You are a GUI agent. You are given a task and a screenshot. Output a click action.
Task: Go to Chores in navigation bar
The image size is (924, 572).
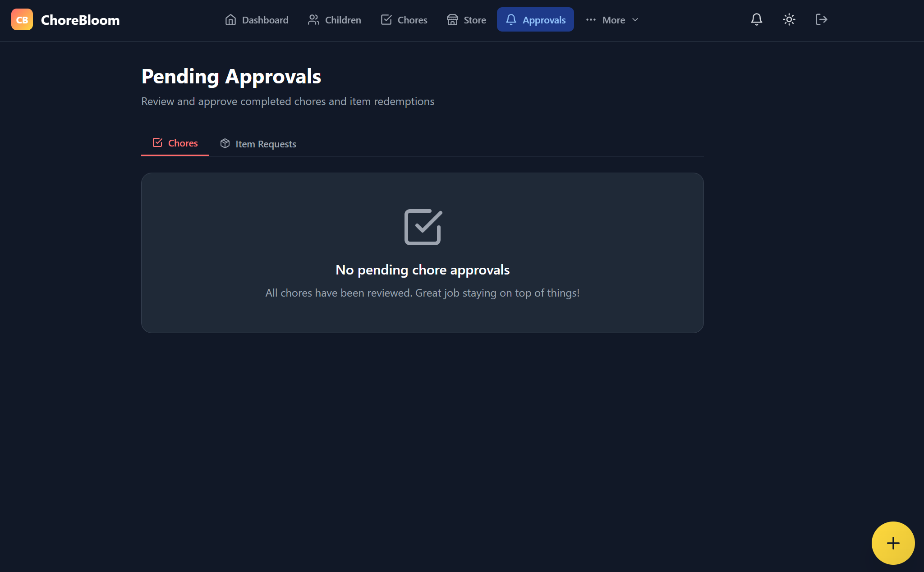pyautogui.click(x=404, y=20)
